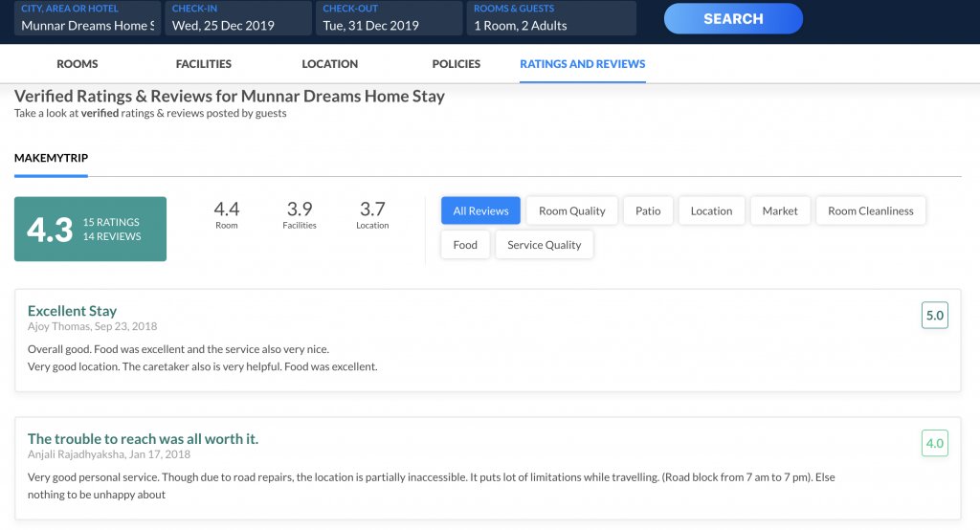Click the "14 REVIEWS" count text
Viewport: 980px width, 530px height.
click(x=112, y=236)
